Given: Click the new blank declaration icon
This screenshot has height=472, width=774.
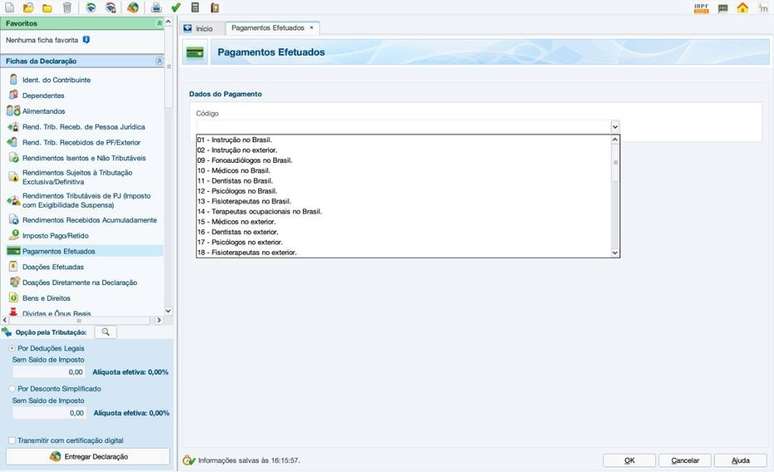Looking at the screenshot, I should click(9, 8).
